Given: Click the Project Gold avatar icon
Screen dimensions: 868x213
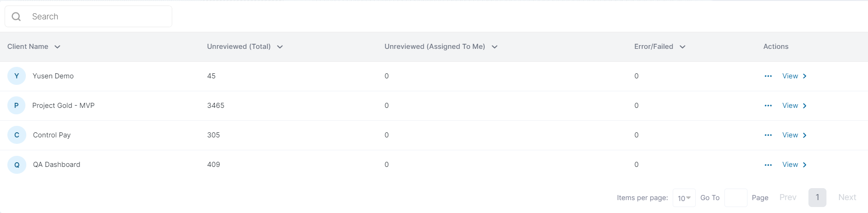Looking at the screenshot, I should (17, 106).
